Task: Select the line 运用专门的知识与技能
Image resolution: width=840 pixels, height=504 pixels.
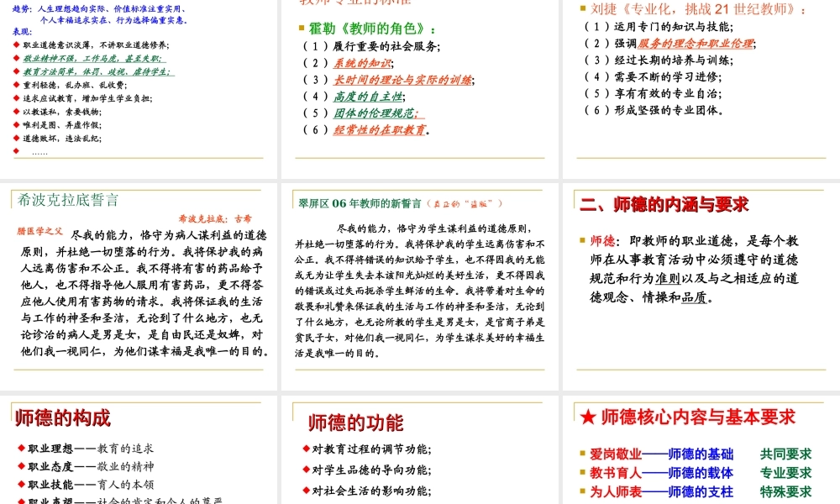Action: 659,27
